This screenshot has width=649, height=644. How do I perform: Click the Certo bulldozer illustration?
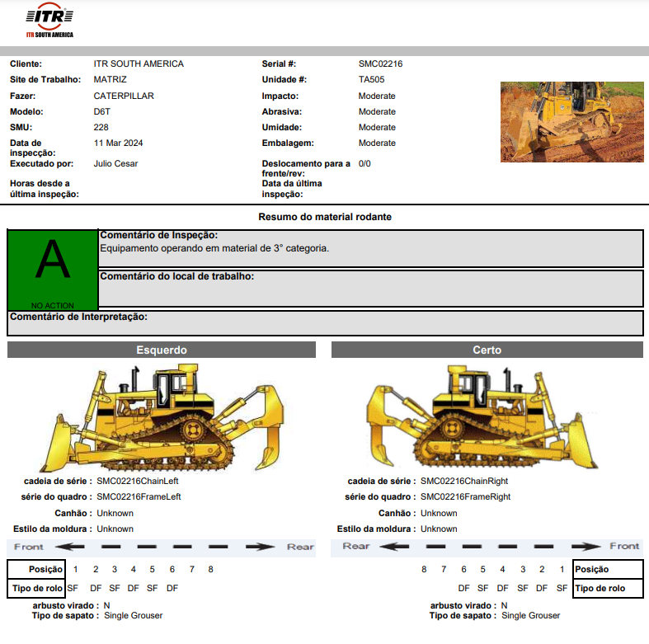[x=482, y=418]
